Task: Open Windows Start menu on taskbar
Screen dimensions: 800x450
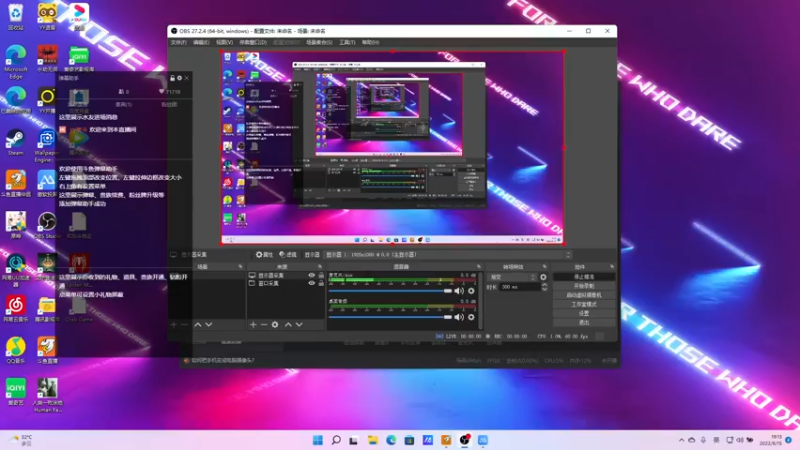Action: point(317,440)
